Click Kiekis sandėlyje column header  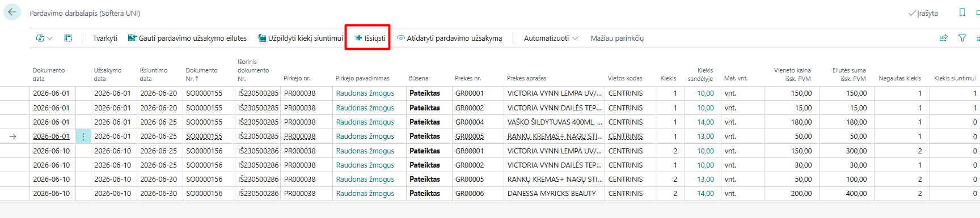(x=701, y=74)
